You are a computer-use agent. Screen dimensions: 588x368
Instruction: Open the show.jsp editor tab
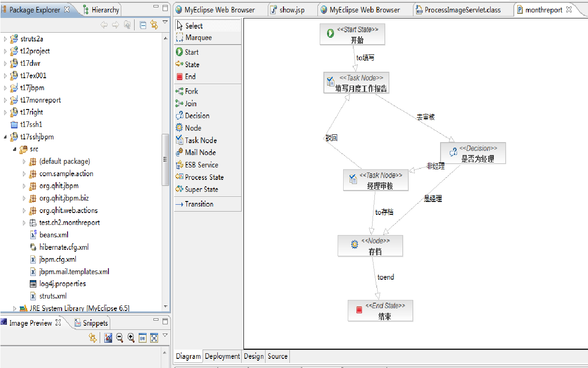tap(288, 10)
